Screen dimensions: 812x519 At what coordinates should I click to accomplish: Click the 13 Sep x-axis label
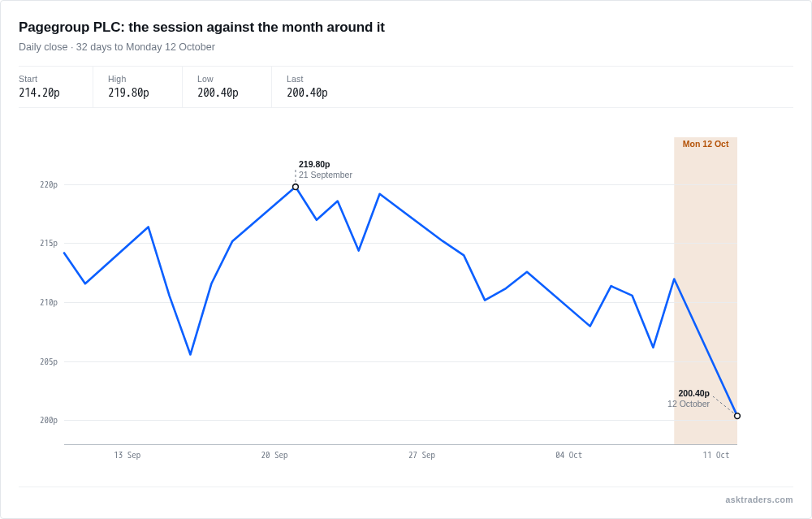click(127, 456)
